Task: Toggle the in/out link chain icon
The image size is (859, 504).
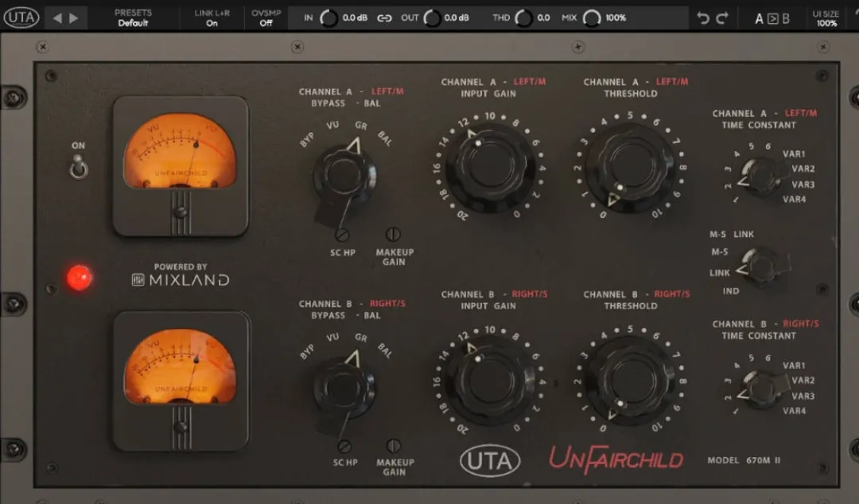Action: pyautogui.click(x=385, y=18)
